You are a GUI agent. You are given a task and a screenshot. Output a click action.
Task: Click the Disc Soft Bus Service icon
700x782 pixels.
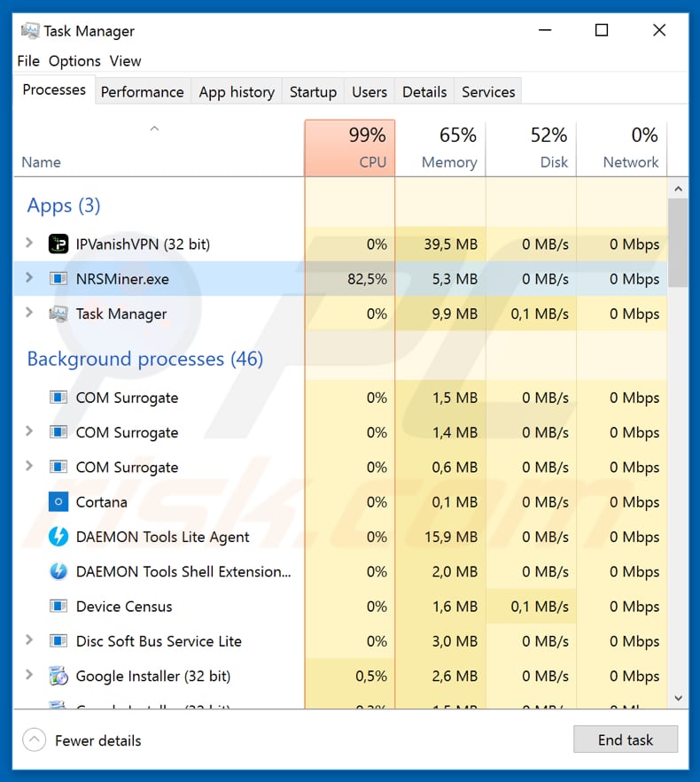point(58,641)
